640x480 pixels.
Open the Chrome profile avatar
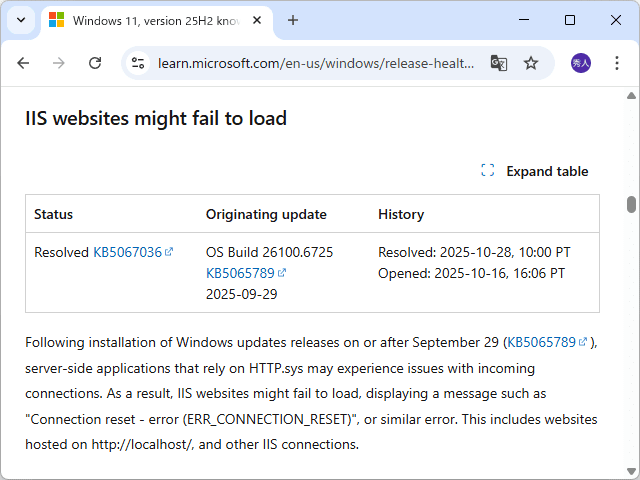coord(581,63)
